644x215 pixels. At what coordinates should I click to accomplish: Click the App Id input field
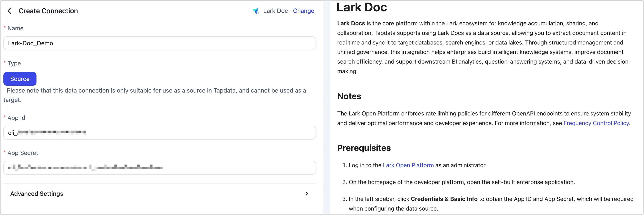tap(160, 133)
